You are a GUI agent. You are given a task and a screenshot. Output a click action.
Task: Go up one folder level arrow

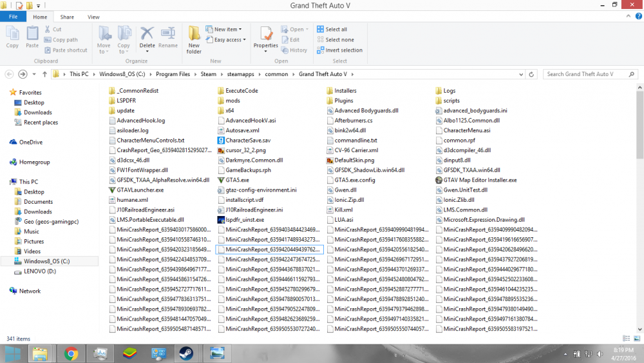point(44,74)
